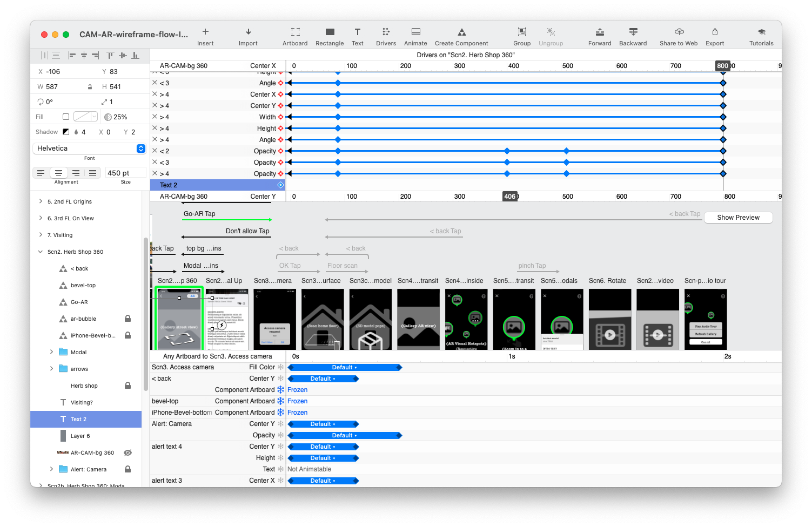Open the Tutorials icon

[761, 32]
